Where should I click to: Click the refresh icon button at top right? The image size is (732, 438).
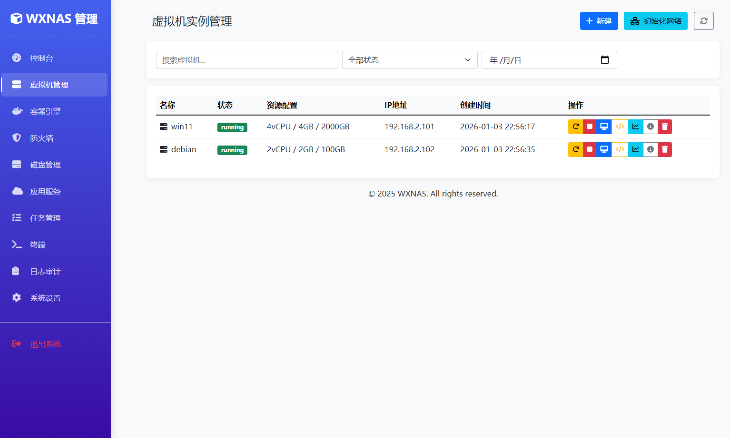[704, 21]
